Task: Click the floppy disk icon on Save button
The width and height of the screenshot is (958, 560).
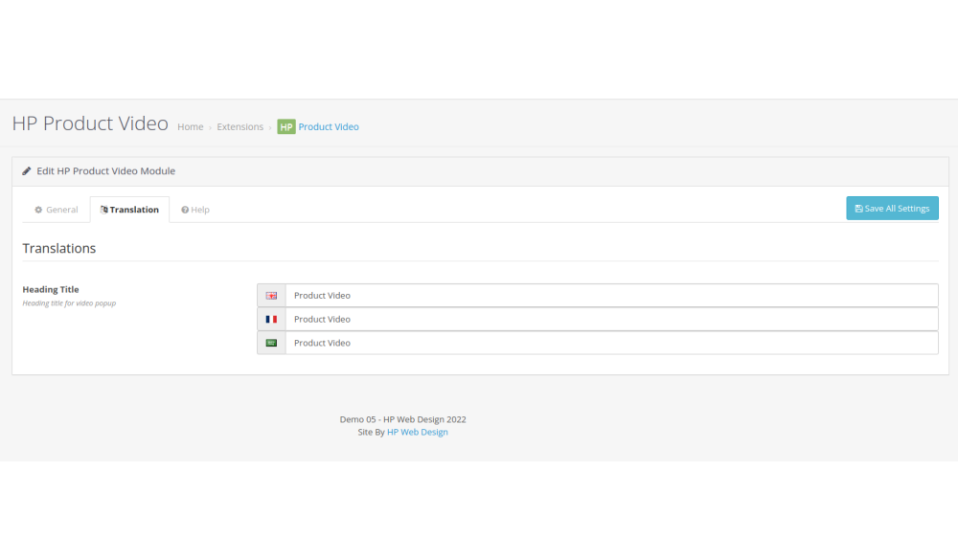Action: coord(858,209)
